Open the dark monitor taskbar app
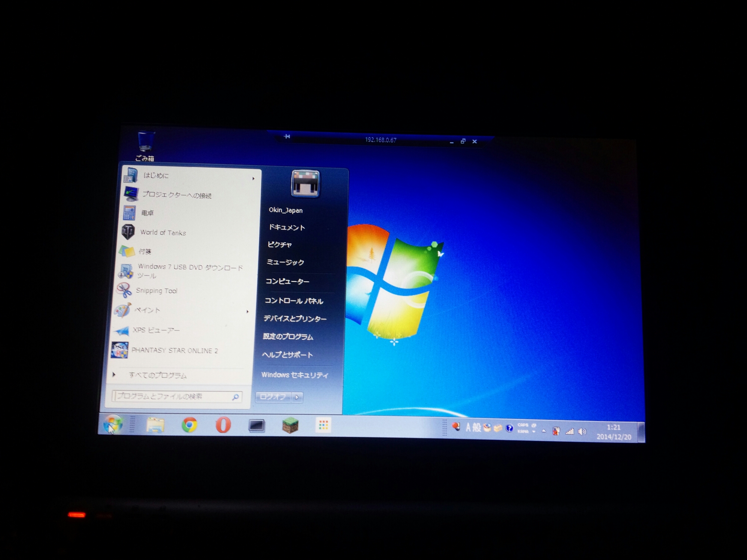Screen dimensions: 747x560 (x=257, y=426)
